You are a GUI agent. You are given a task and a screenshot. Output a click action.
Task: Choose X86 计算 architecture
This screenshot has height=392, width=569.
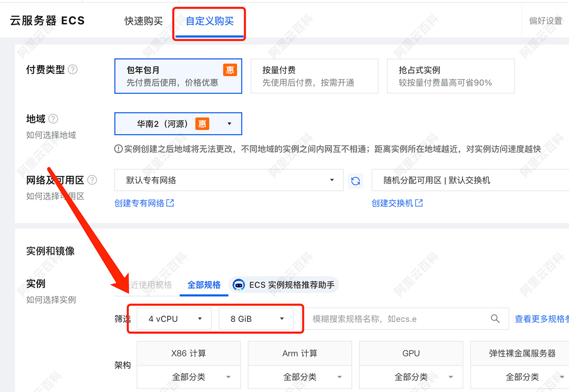coord(189,353)
